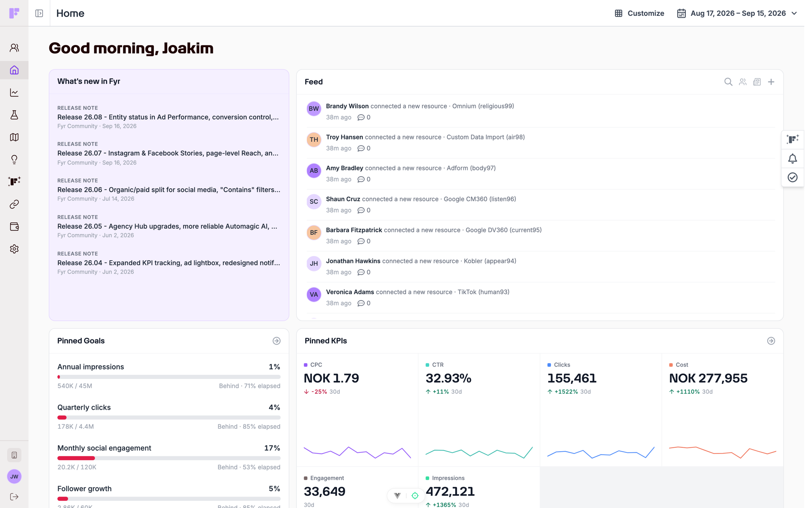Image resolution: width=812 pixels, height=508 pixels.
Task: Click comment icon on Troy Hansen post
Action: coord(361,148)
